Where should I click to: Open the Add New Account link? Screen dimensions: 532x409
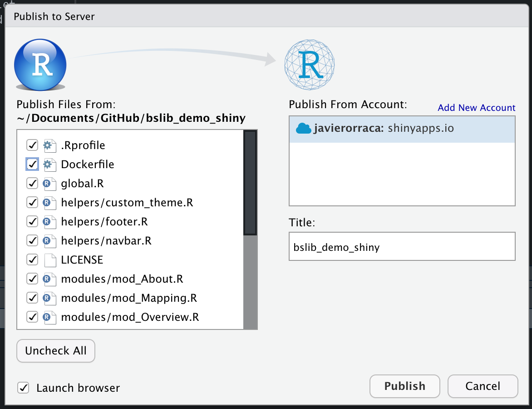pyautogui.click(x=476, y=108)
